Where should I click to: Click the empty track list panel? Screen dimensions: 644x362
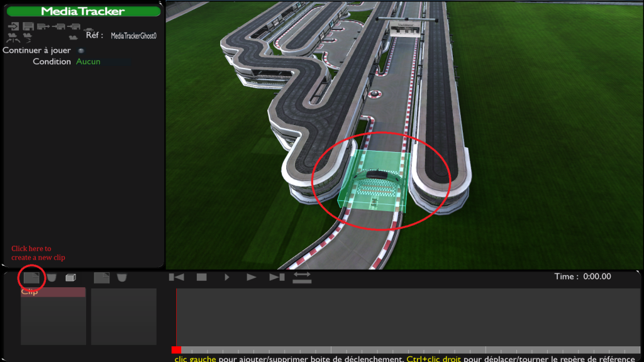point(124,317)
